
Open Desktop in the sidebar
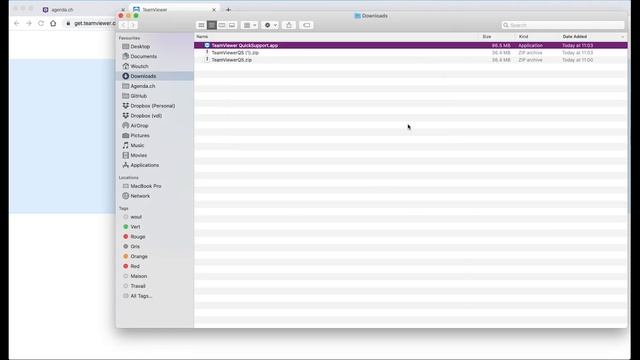click(140, 47)
